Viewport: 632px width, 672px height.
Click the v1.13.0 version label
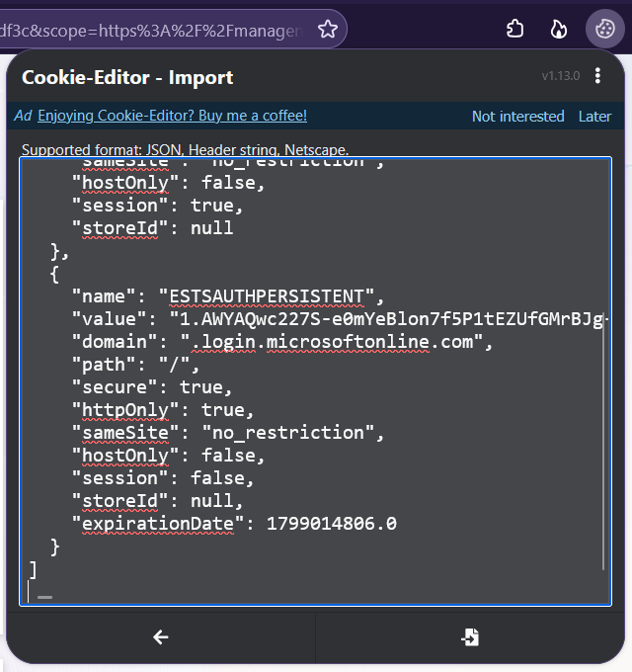[561, 76]
